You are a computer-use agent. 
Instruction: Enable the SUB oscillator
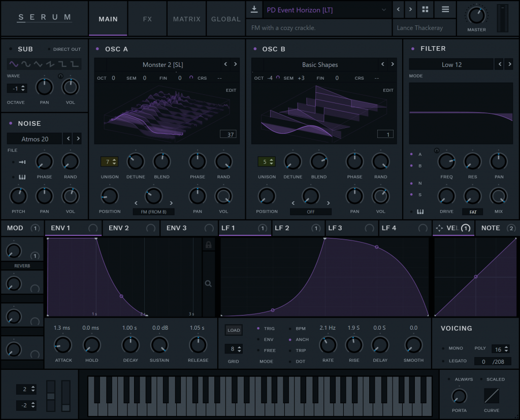pos(11,49)
